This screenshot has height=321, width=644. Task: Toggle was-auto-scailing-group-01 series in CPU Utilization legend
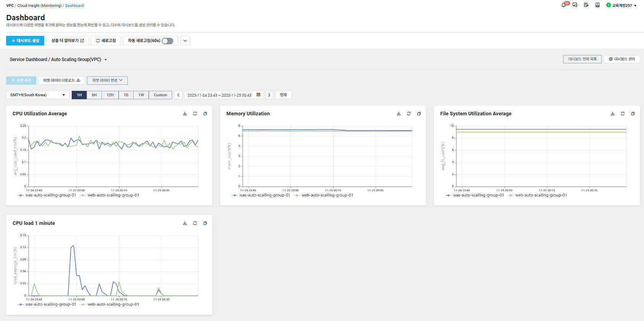[x=47, y=195]
